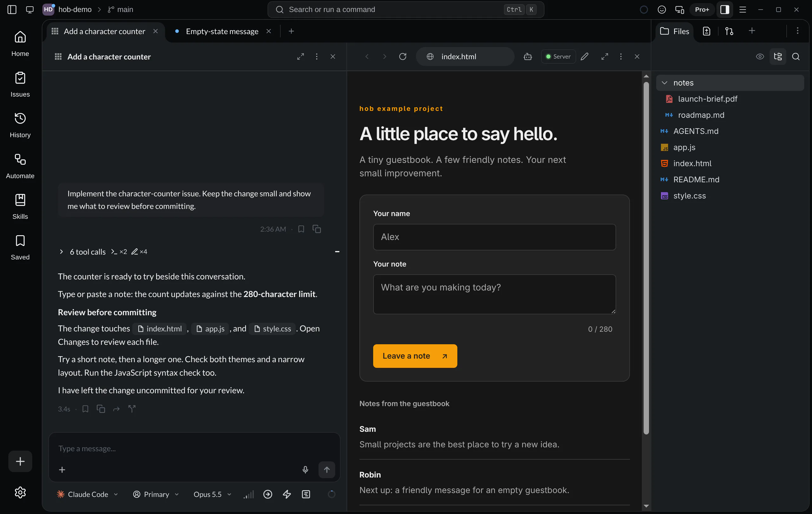Open the style.css file chip in chat

[x=272, y=328]
